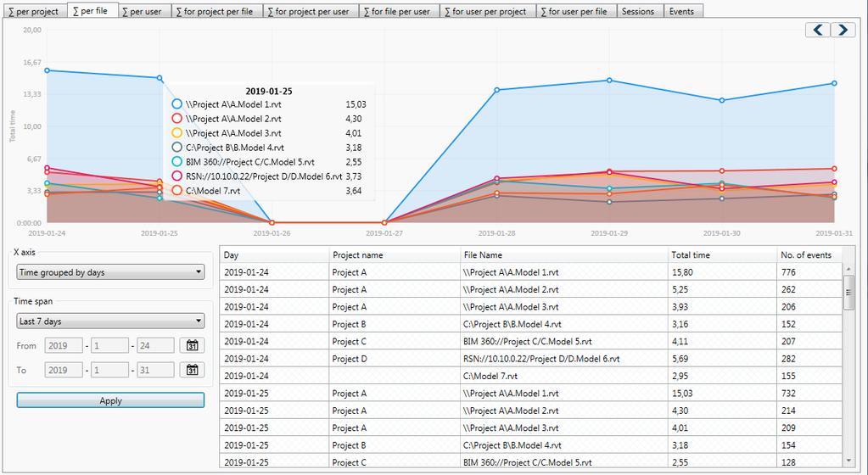Sort table by Total time column header
Screen dimensions: 868x475
(722, 254)
